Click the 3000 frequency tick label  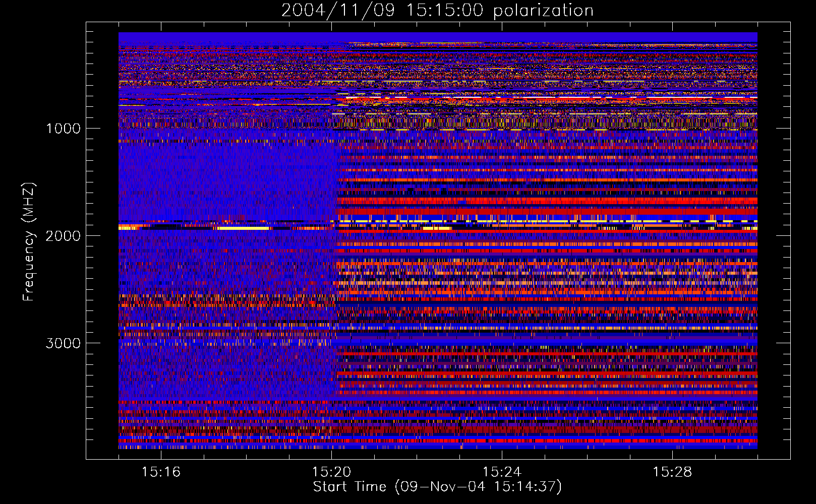[x=63, y=343]
